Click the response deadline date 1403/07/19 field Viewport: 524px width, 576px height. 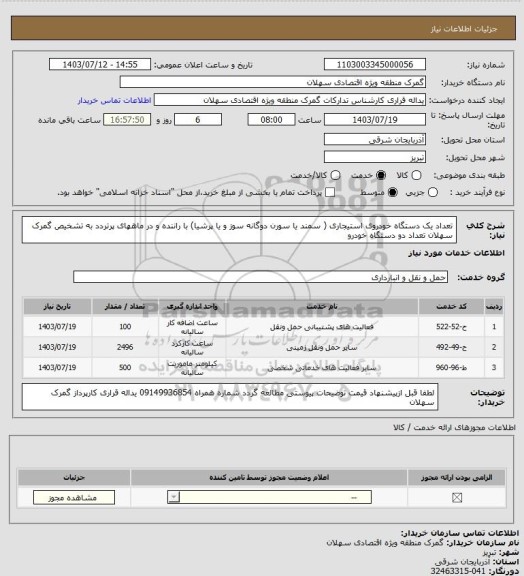pos(375,120)
